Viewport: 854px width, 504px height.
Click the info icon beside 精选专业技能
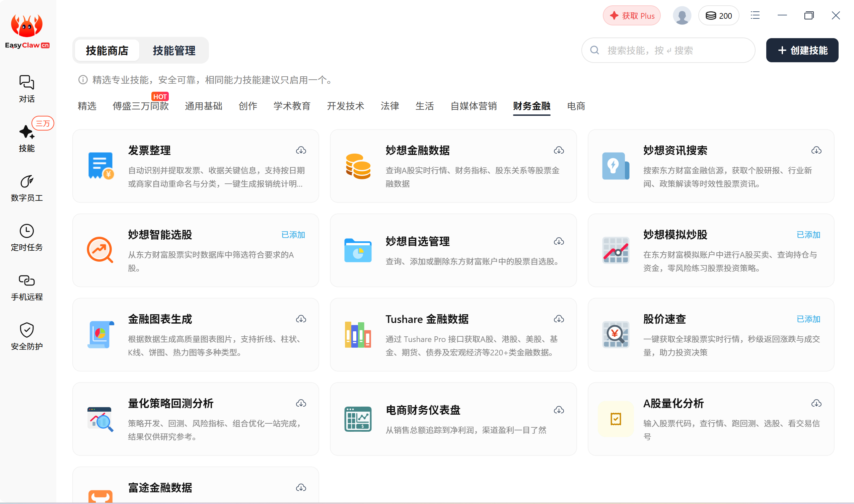tap(83, 80)
